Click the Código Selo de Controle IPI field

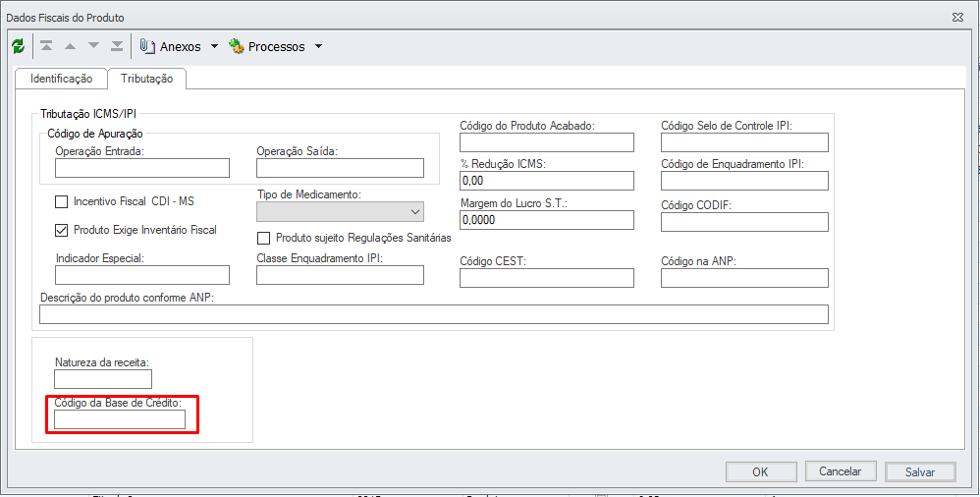tap(745, 141)
